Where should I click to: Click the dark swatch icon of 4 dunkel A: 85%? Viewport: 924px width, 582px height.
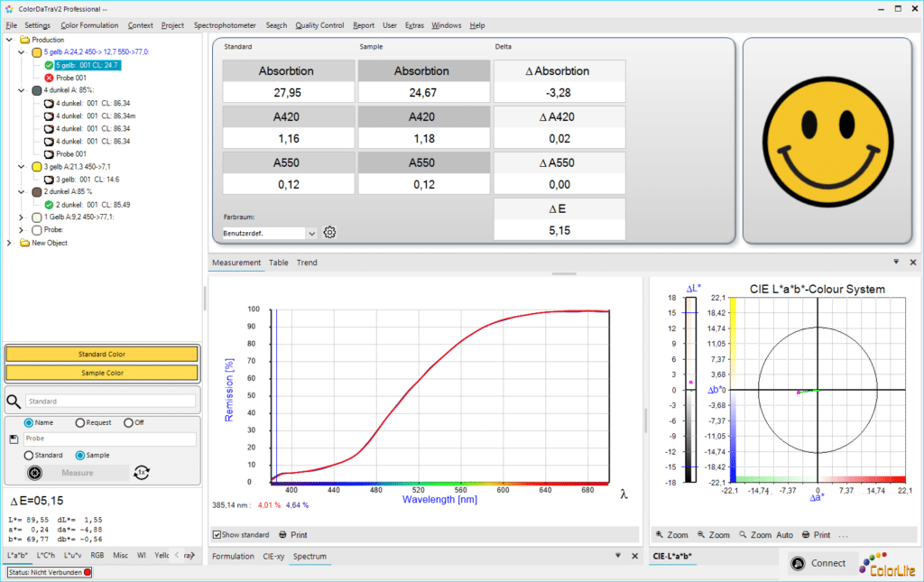pos(36,91)
